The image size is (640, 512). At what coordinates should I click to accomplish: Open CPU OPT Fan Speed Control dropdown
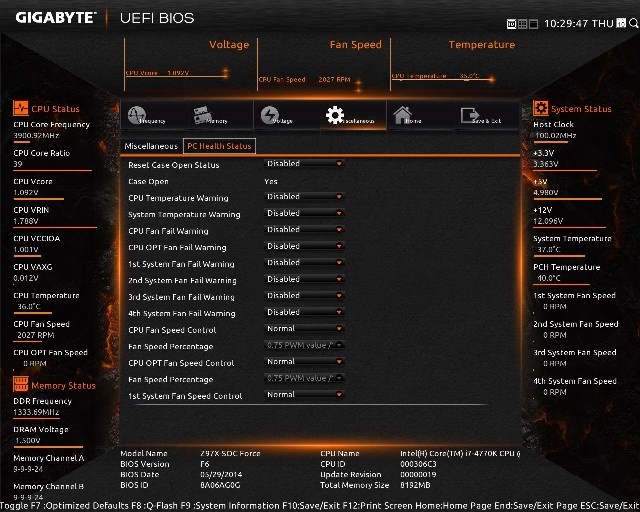coord(304,362)
